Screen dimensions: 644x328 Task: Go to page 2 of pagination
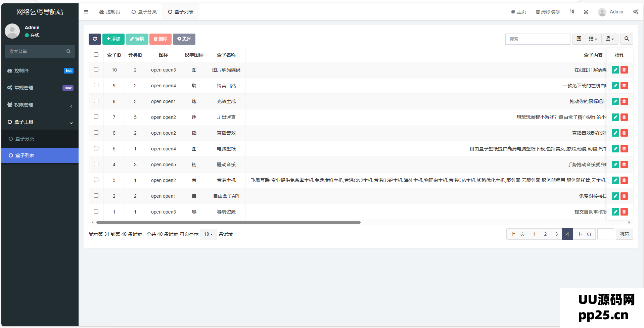[545, 234]
